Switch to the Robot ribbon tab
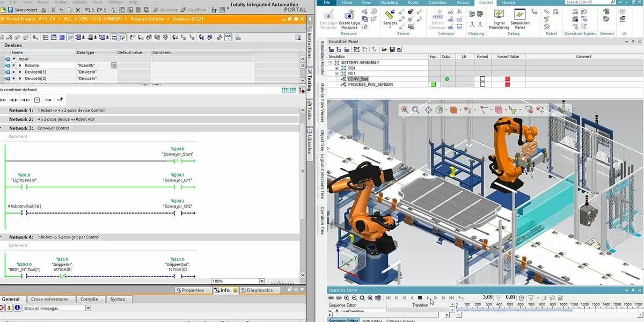This screenshot has height=322, width=644. [x=413, y=3]
